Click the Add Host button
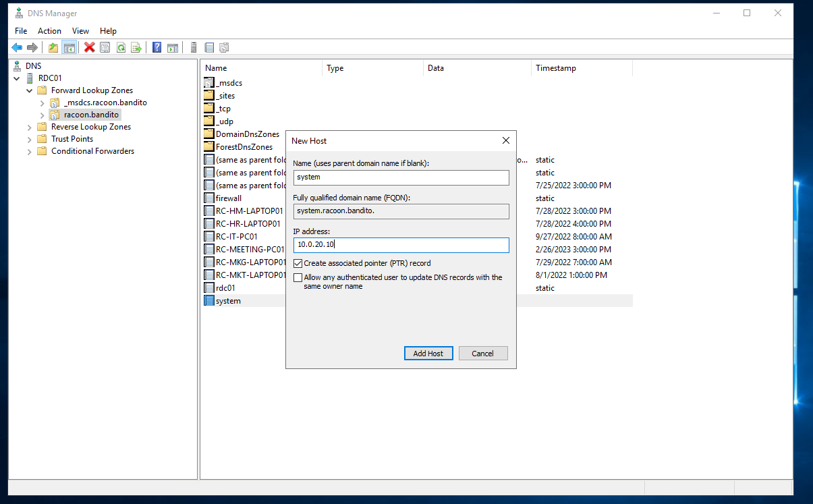Image resolution: width=813 pixels, height=504 pixels. tap(428, 354)
